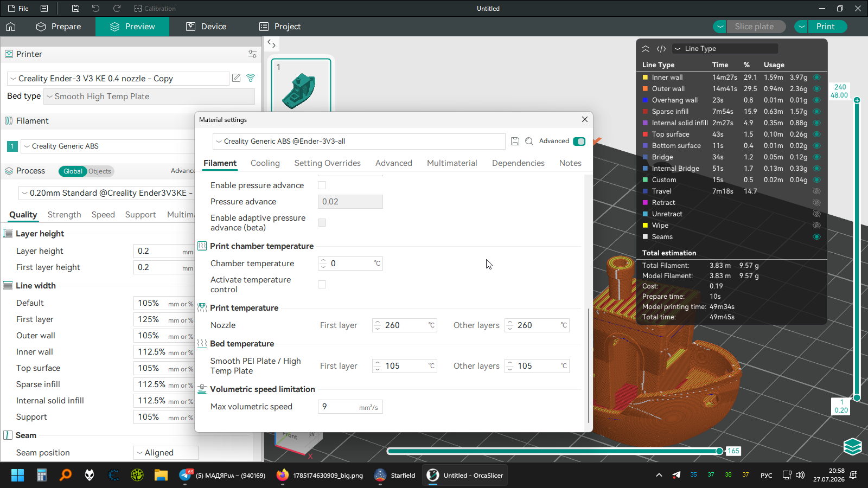Edit the Creality Ender-3 V3 KE printer preset
The width and height of the screenshot is (868, 488).
(237, 78)
